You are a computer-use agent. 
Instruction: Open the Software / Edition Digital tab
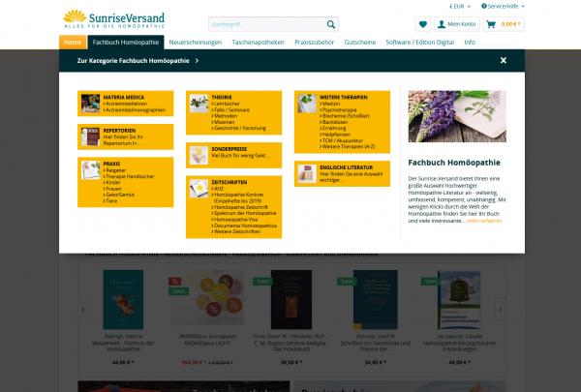[420, 43]
